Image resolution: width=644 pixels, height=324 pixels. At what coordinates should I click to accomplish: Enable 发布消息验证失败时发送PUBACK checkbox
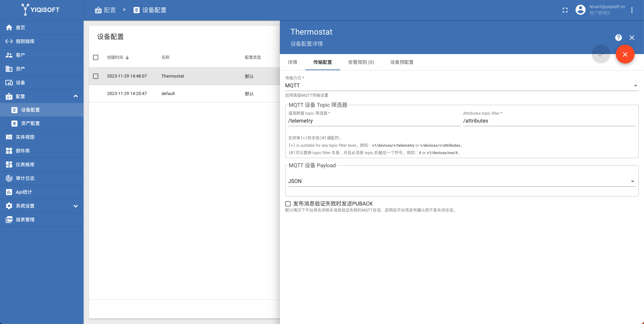[288, 204]
